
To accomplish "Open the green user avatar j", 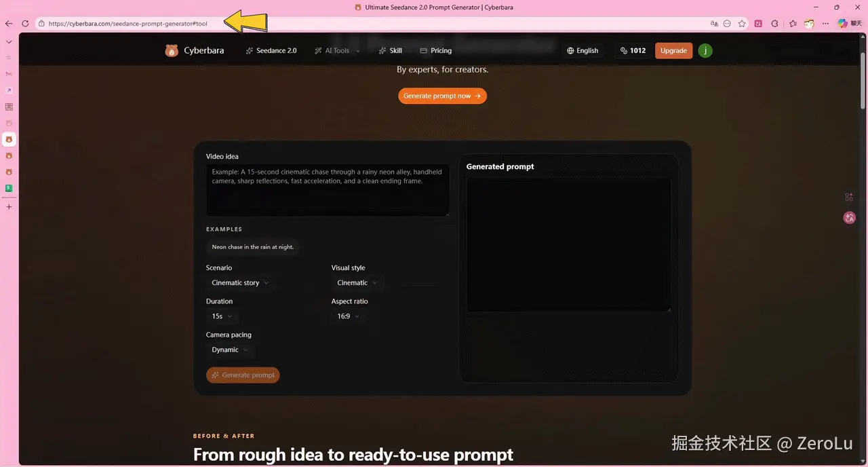I will (x=705, y=50).
